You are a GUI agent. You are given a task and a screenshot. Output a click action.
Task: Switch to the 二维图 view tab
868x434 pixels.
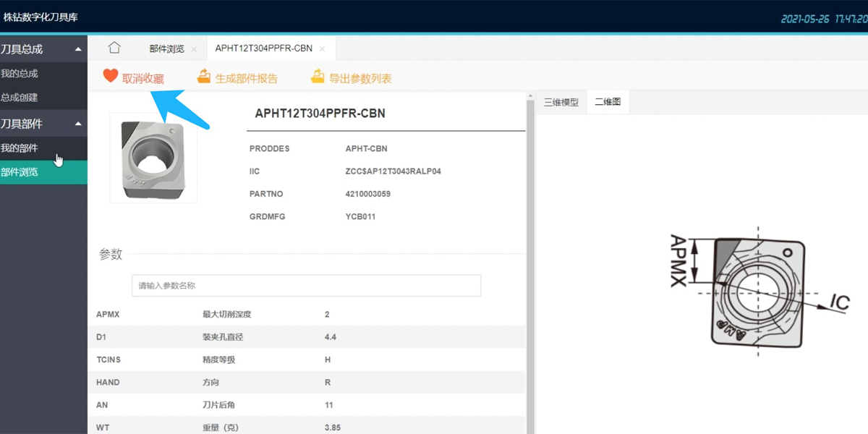coord(608,101)
